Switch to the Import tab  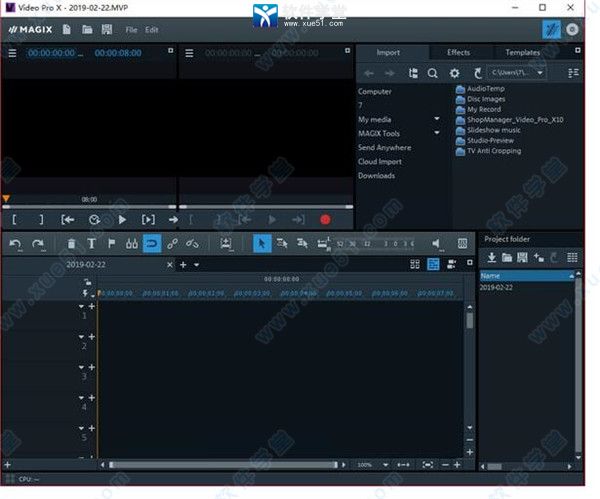coord(388,52)
